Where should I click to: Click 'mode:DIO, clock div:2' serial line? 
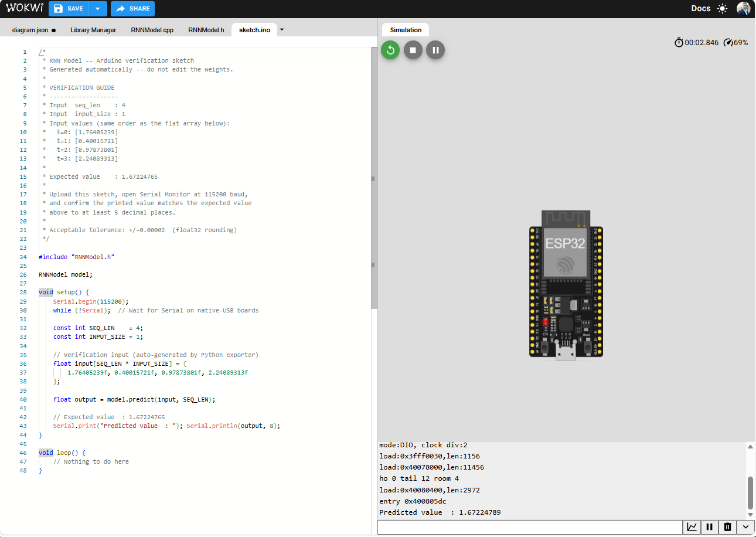(423, 445)
